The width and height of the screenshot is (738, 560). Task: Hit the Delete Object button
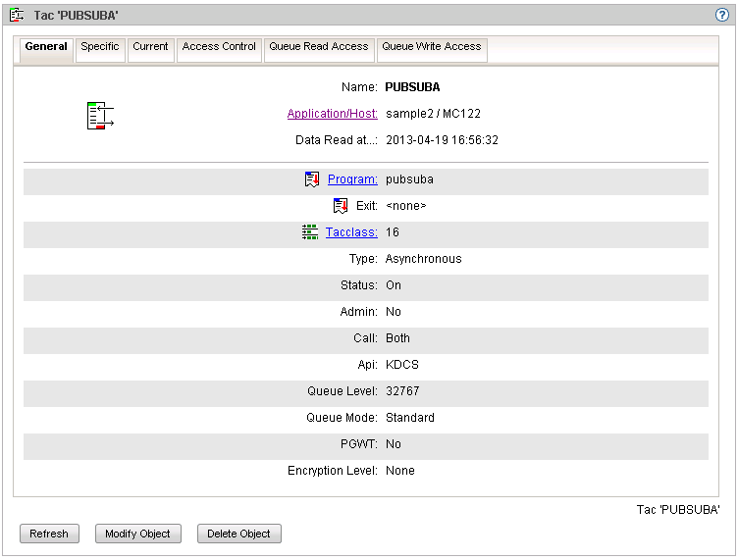click(239, 534)
